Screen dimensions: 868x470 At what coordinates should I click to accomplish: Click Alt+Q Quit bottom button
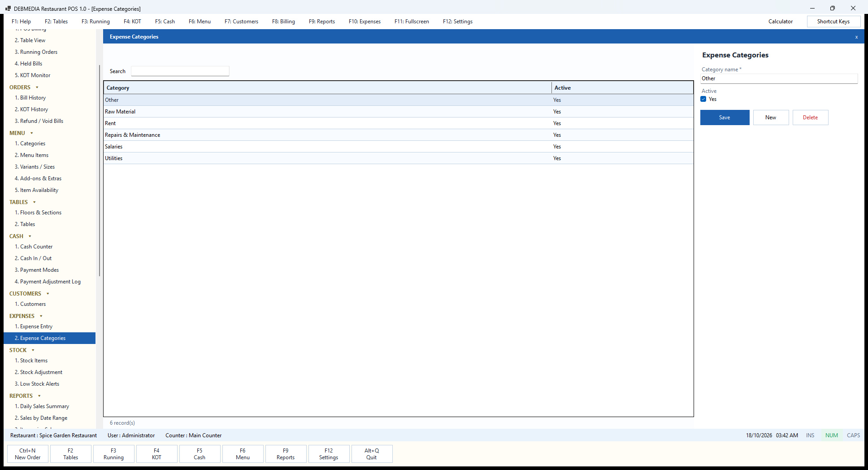pos(372,454)
